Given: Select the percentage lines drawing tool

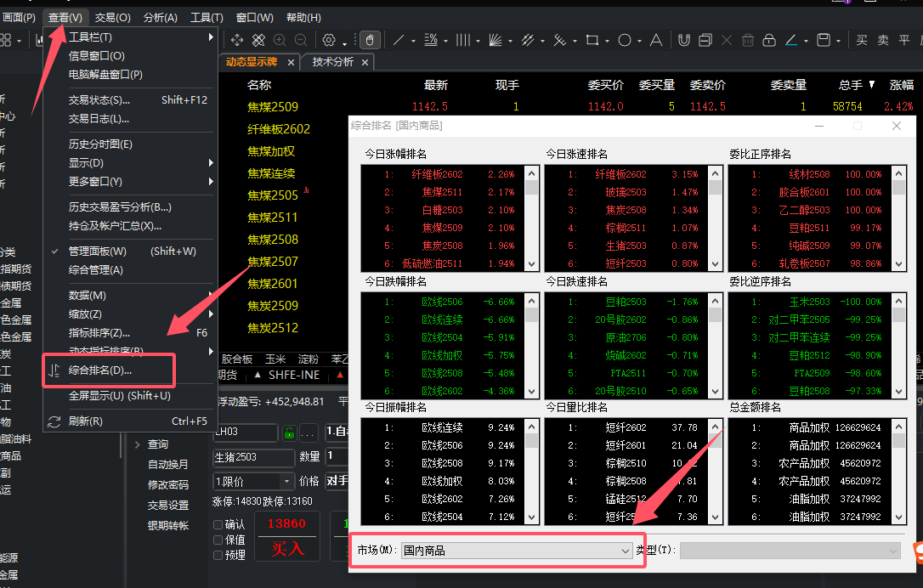Looking at the screenshot, I should (431, 40).
